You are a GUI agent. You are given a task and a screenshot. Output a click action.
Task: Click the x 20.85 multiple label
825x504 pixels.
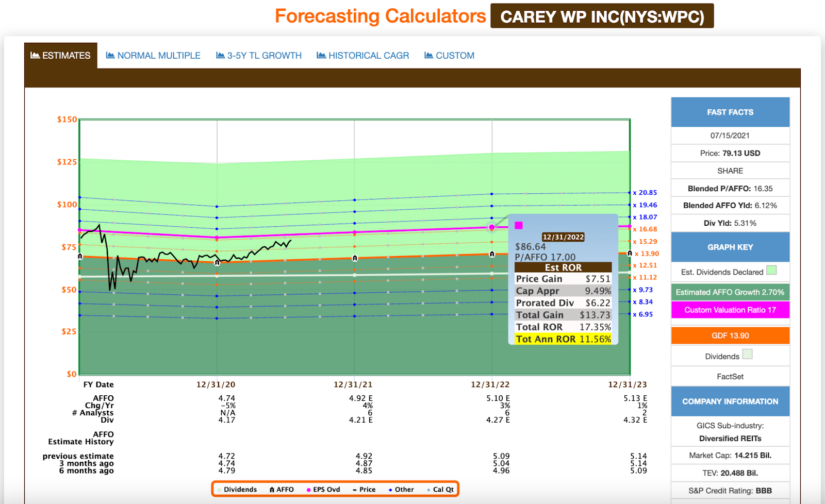click(x=645, y=193)
